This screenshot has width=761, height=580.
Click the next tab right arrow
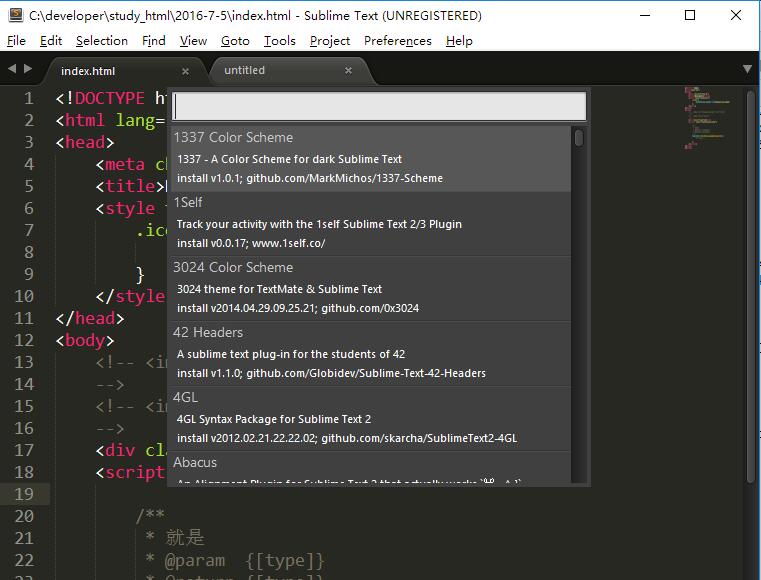pos(27,69)
